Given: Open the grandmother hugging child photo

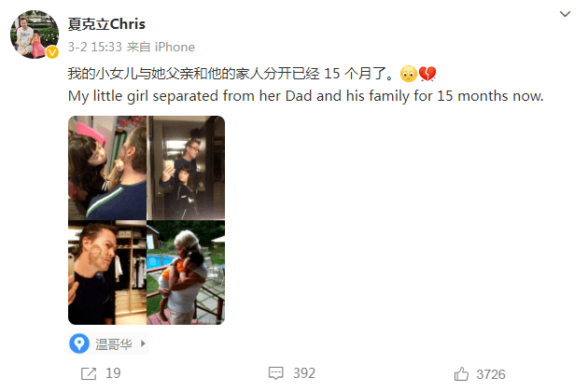Looking at the screenshot, I should (187, 273).
